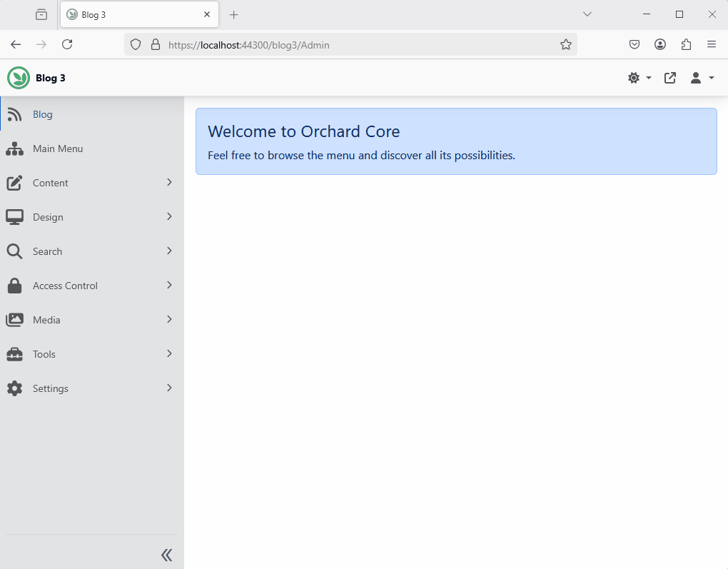Select the Content menu label
This screenshot has height=569, width=728.
[x=50, y=183]
